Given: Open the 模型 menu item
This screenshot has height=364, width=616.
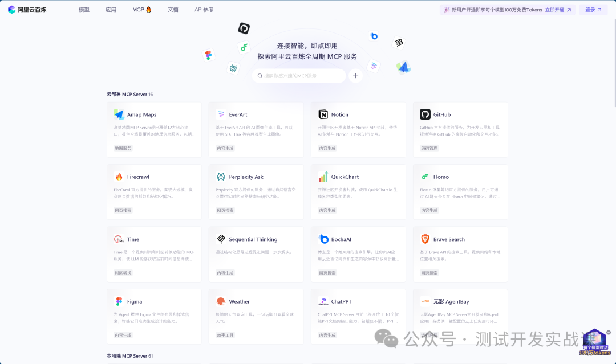Looking at the screenshot, I should pyautogui.click(x=84, y=10).
